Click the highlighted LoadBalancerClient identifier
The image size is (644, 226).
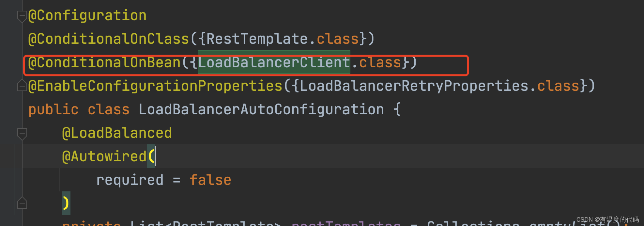coord(274,62)
